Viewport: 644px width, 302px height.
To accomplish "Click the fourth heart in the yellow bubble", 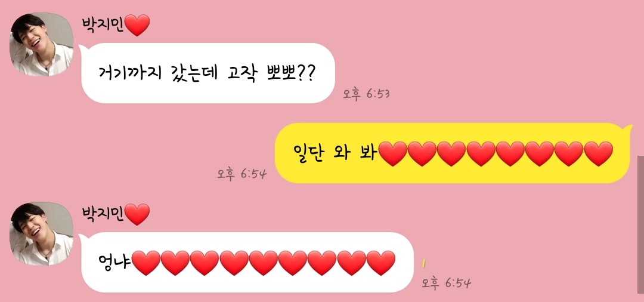I will pyautogui.click(x=481, y=153).
